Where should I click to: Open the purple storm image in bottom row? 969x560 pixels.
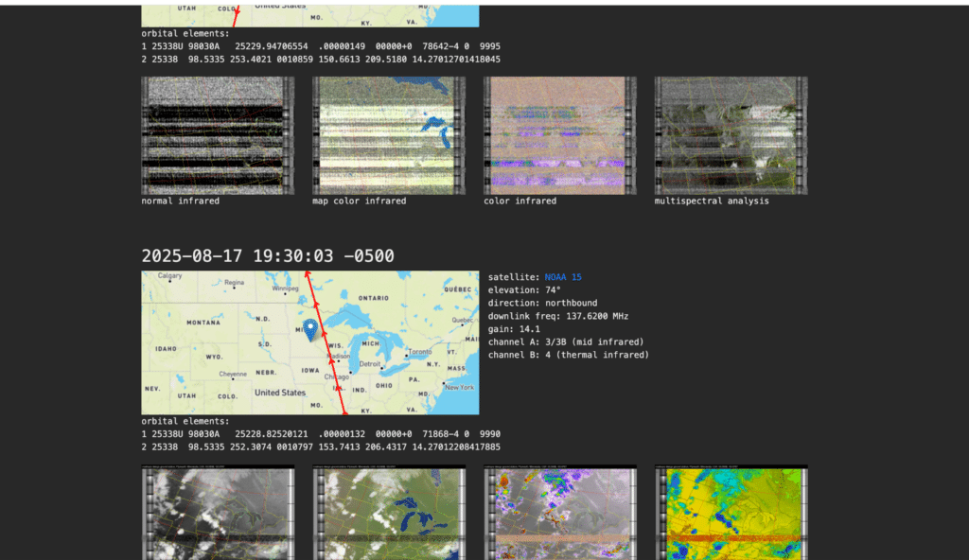560,513
